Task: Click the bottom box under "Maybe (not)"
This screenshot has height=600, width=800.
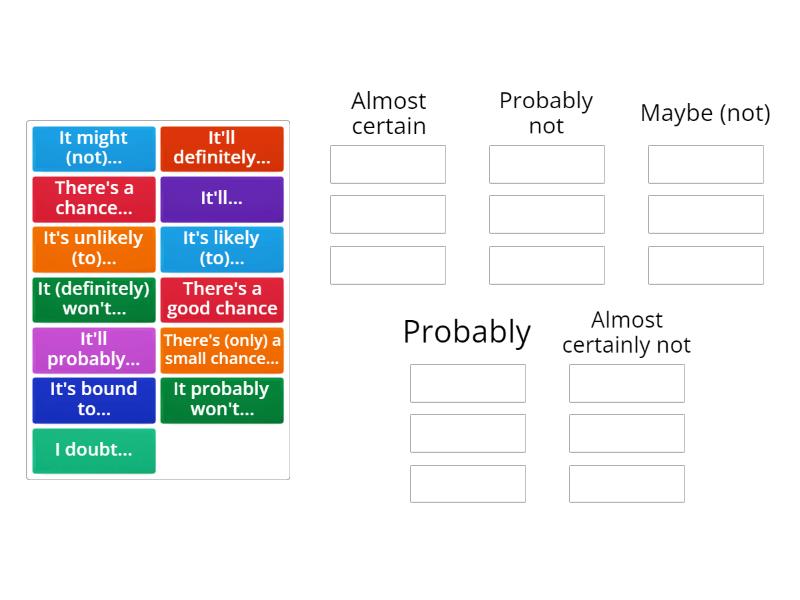Action: [705, 264]
